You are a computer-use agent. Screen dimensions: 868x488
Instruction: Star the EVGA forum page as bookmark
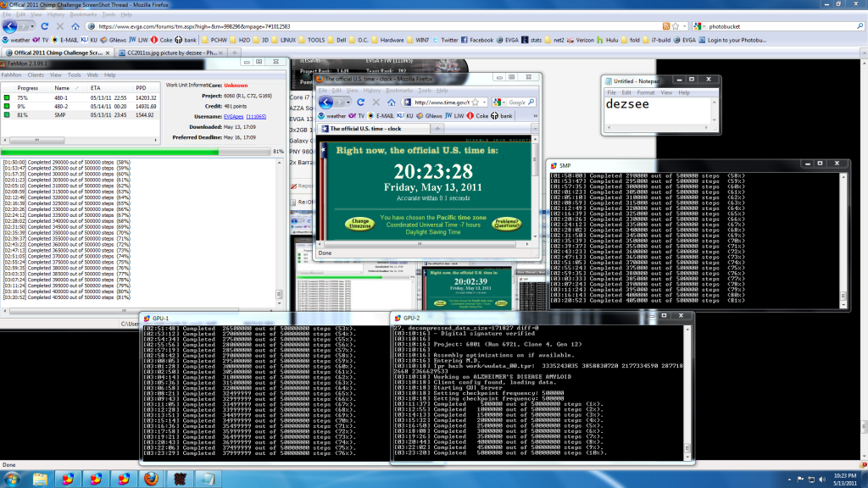coord(676,26)
